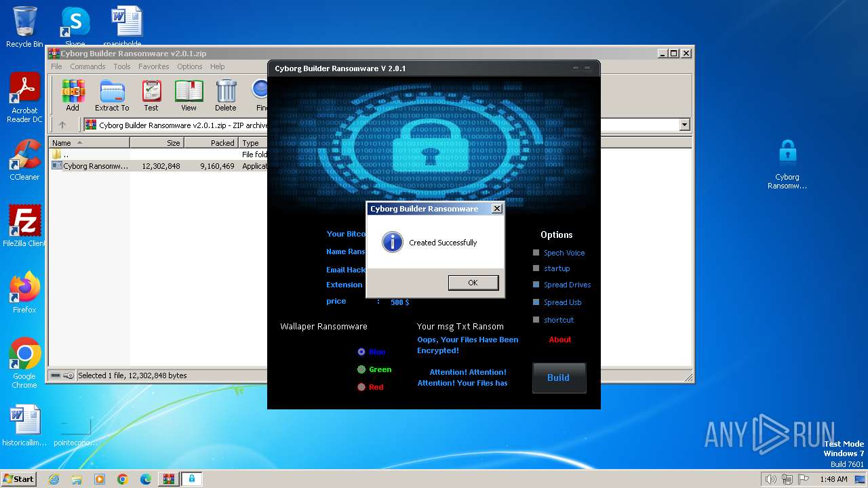
Task: Click the WinRAR View toolbar icon
Action: point(189,95)
